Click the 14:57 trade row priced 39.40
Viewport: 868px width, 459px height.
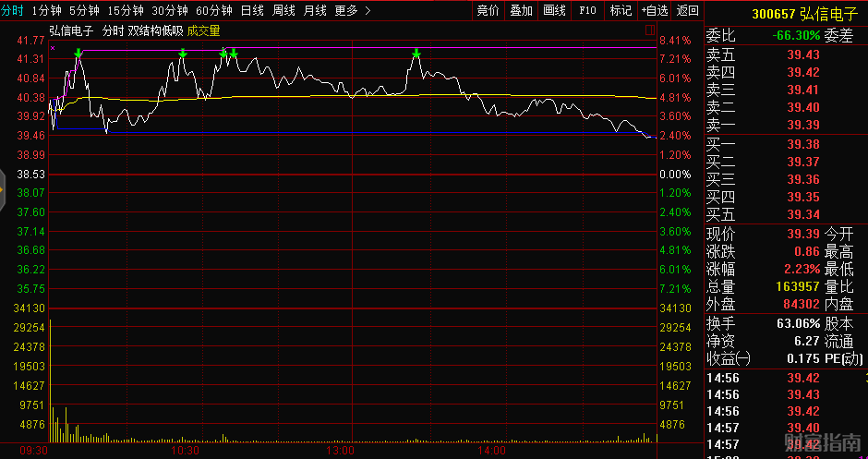coord(787,428)
